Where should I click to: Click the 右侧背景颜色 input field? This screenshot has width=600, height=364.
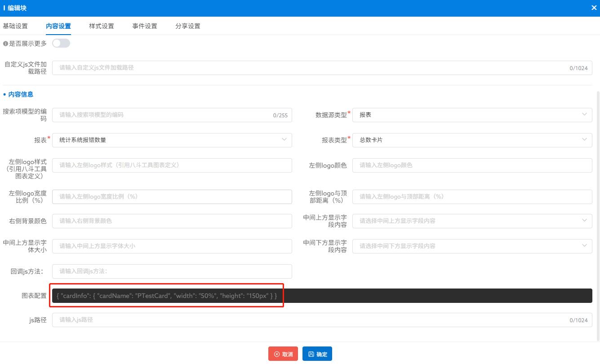[172, 221]
